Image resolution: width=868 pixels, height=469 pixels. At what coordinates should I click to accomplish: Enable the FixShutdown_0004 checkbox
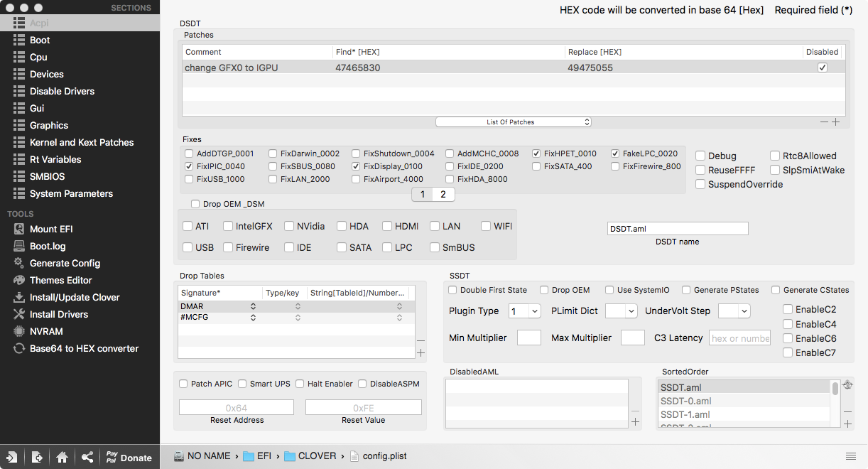[357, 153]
